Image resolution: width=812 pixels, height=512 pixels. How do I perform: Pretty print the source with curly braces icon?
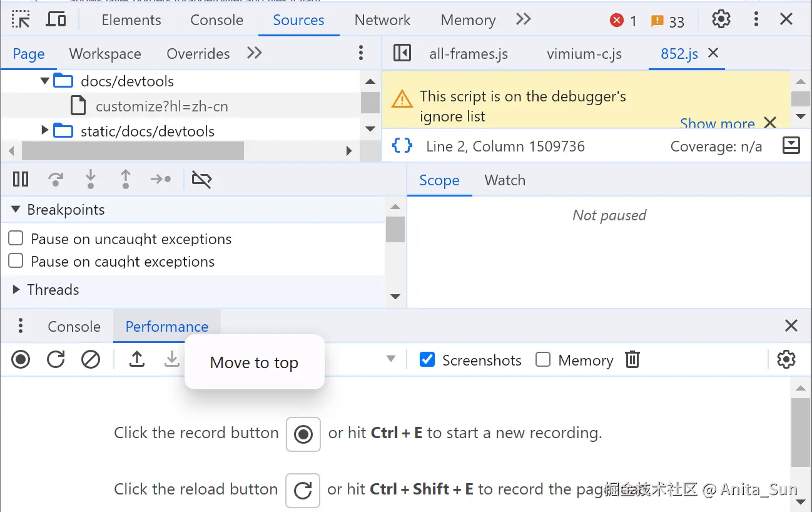(402, 146)
